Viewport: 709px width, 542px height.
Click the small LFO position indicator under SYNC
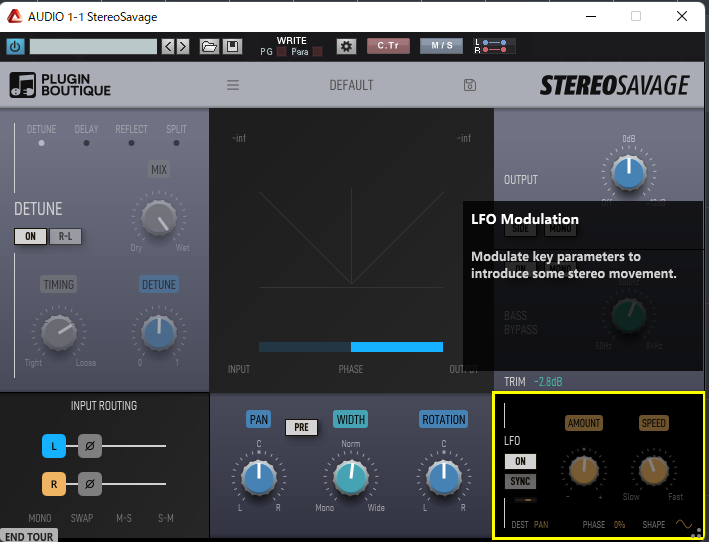(x=525, y=500)
